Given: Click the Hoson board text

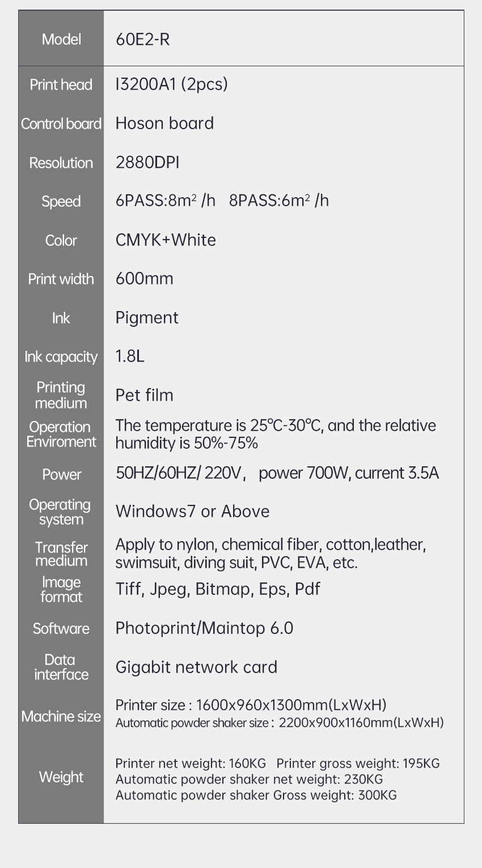Looking at the screenshot, I should (164, 123).
